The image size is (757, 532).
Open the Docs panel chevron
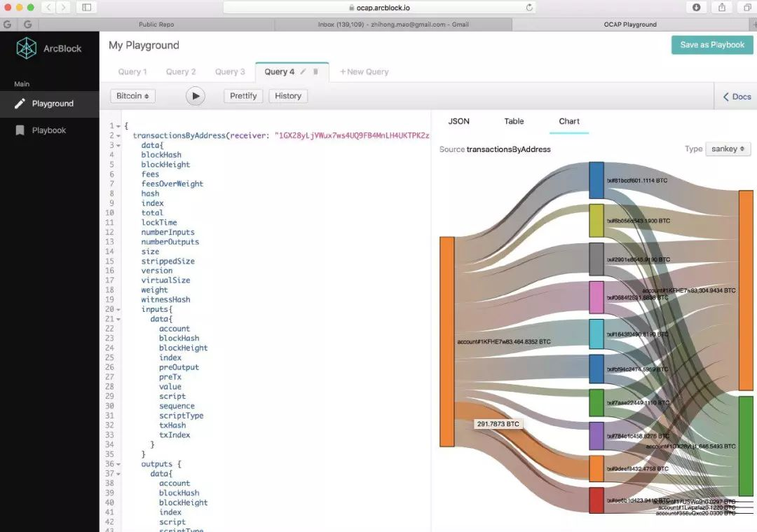[725, 97]
